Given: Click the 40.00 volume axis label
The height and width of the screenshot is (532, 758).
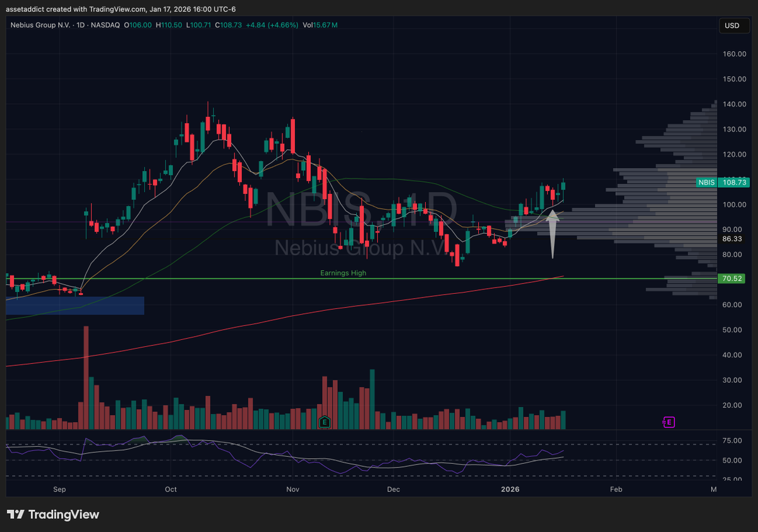Looking at the screenshot, I should click(x=733, y=355).
